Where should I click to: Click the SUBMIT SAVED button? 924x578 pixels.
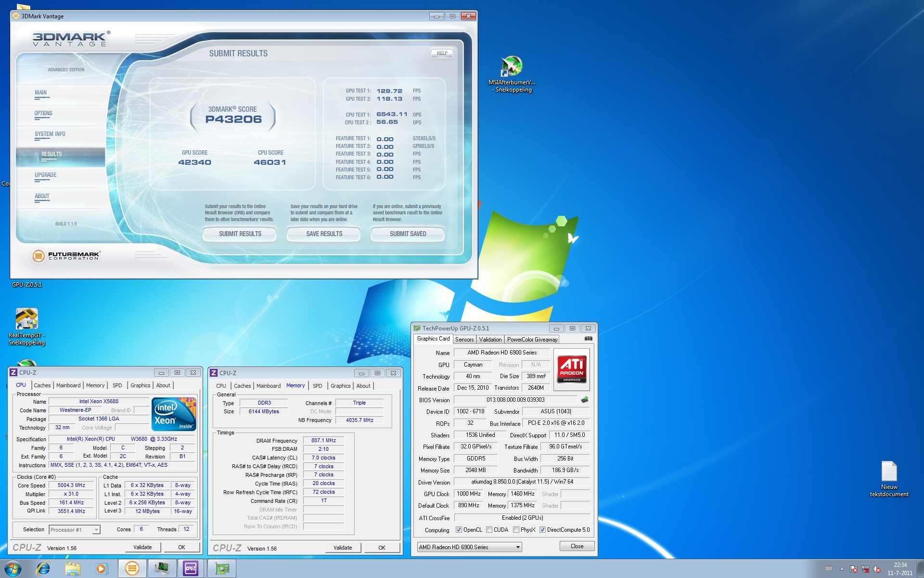tap(408, 234)
